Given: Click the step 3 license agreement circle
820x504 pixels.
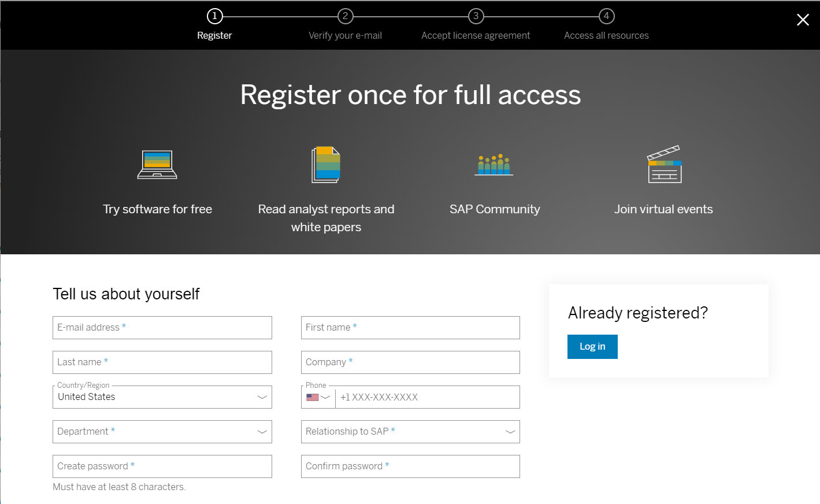Looking at the screenshot, I should [x=476, y=16].
